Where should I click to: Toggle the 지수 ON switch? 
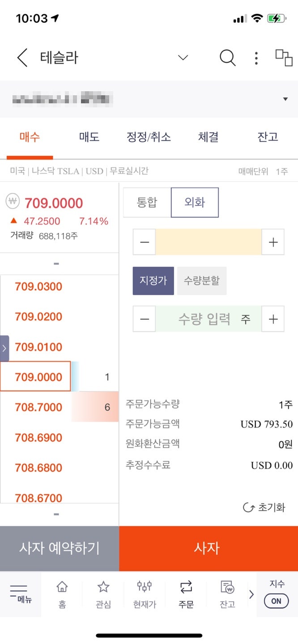(276, 601)
